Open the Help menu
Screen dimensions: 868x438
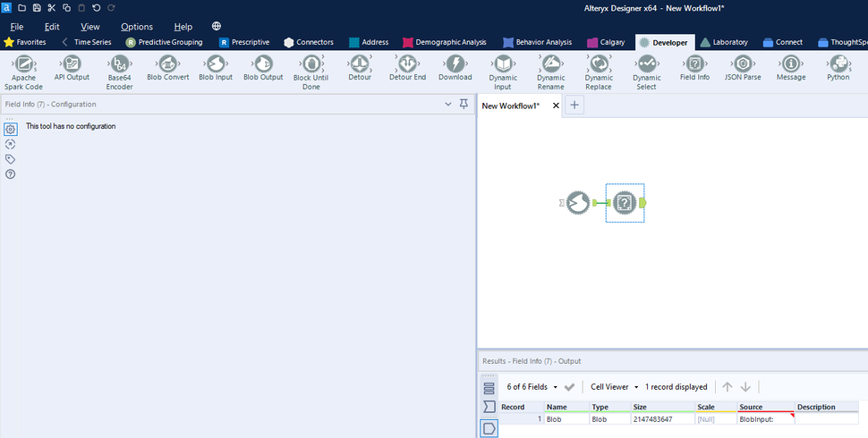(183, 27)
